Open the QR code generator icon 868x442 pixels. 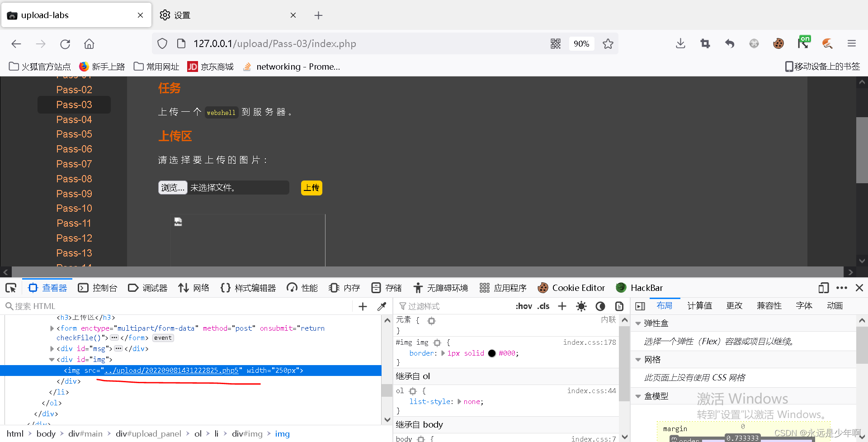pyautogui.click(x=556, y=44)
